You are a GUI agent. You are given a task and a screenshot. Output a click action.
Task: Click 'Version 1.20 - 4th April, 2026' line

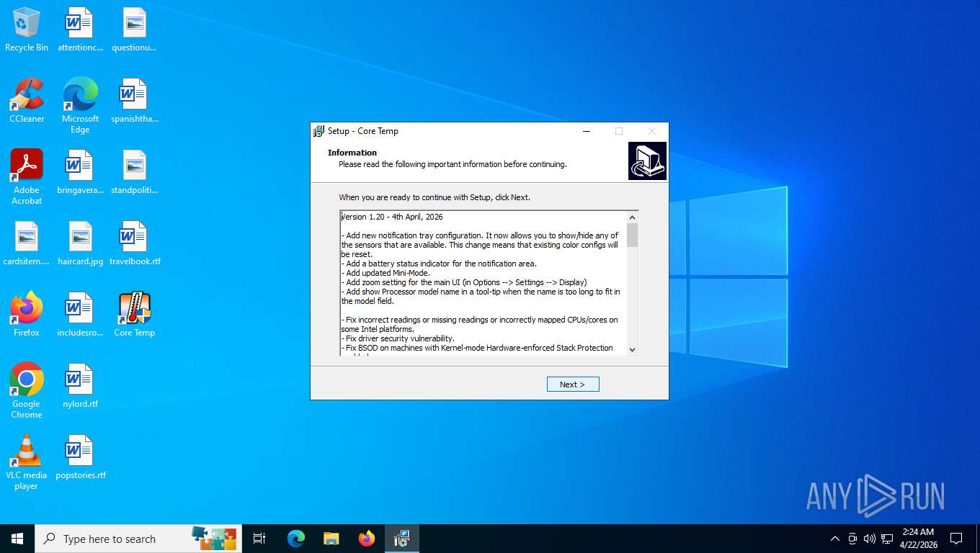tap(392, 217)
